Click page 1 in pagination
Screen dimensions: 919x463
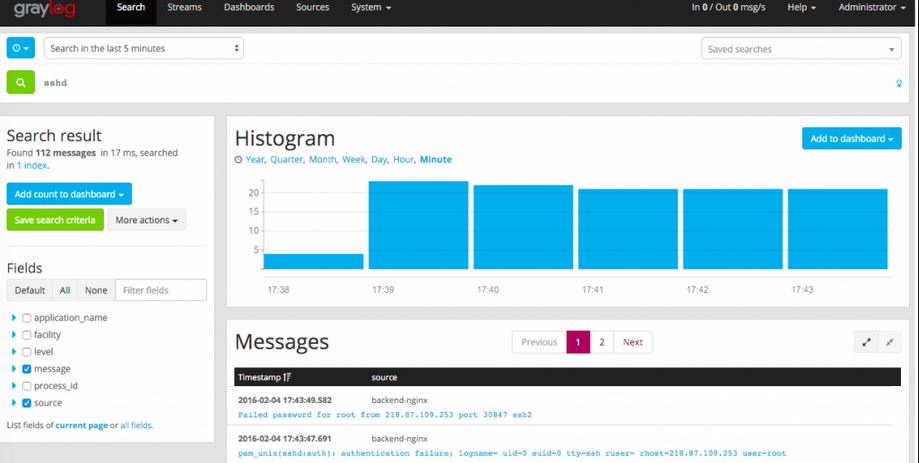(578, 342)
